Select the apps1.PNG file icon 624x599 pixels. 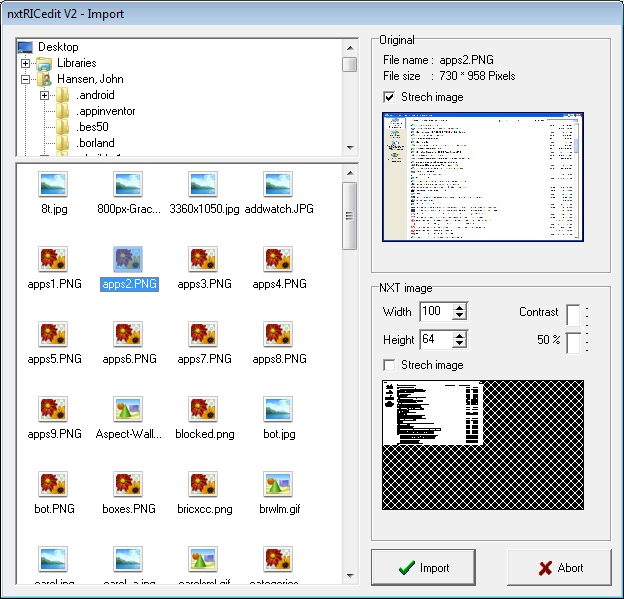tap(53, 259)
